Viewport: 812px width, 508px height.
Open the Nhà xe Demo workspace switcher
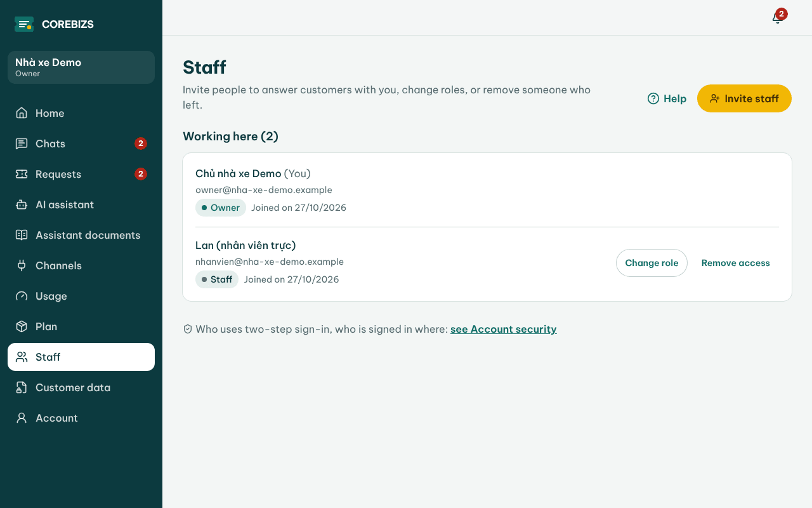coord(81,67)
